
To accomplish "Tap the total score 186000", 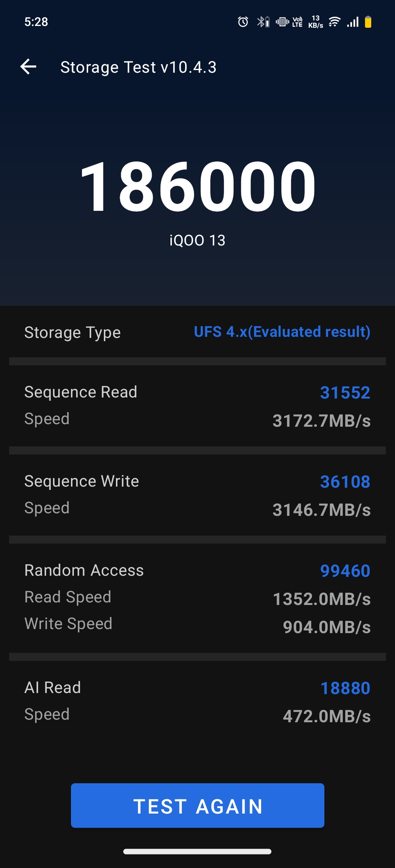I will tap(197, 186).
